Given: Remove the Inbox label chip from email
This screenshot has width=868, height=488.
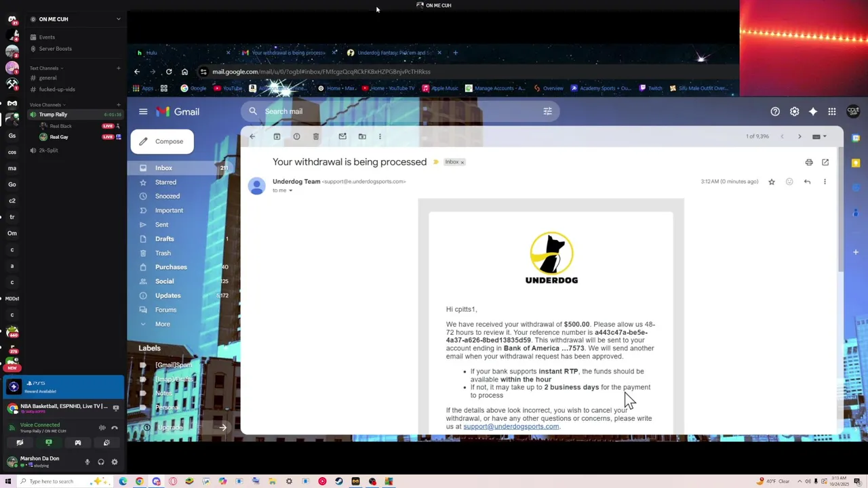Looking at the screenshot, I should (x=462, y=163).
